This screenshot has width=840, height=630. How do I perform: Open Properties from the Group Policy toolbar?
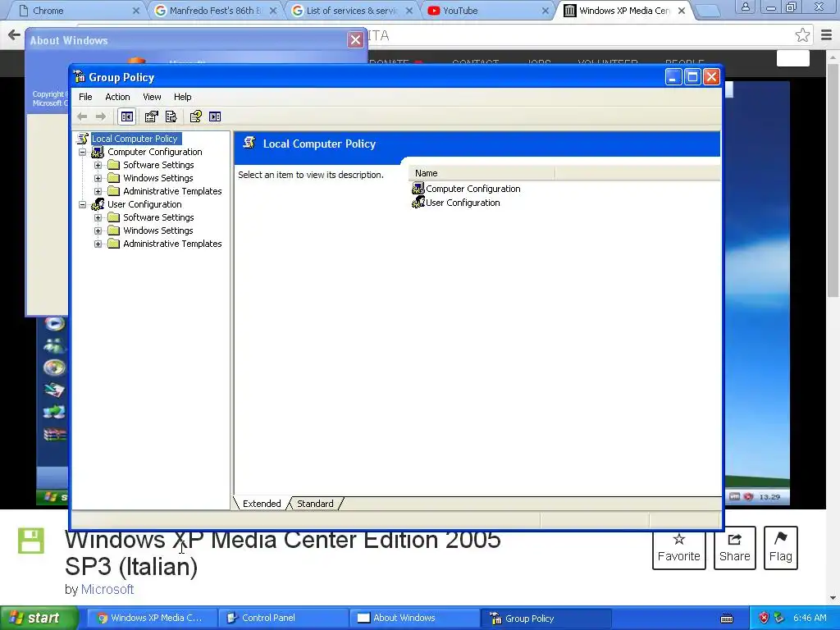152,116
